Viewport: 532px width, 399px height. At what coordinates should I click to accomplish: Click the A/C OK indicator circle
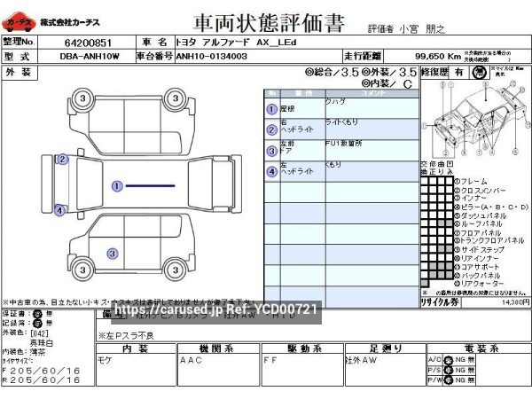click(448, 360)
